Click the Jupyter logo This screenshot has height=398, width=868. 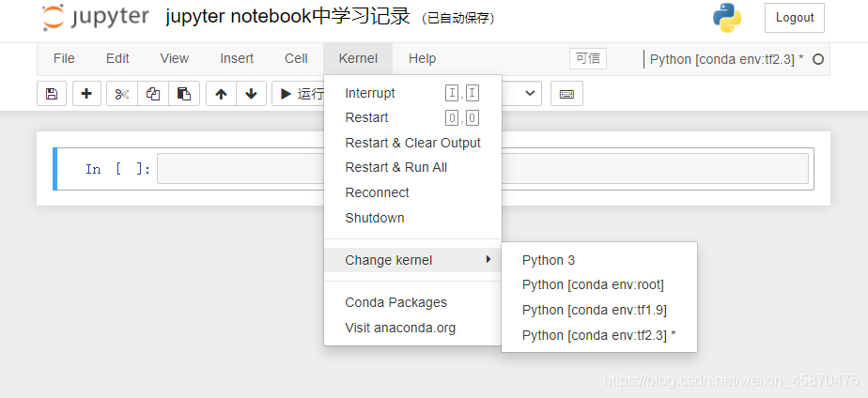click(x=96, y=17)
